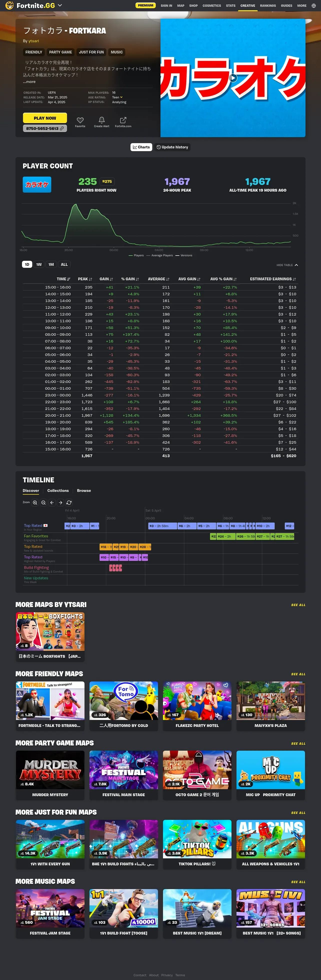Expand description with ...more
The image size is (321, 980).
point(29,82)
